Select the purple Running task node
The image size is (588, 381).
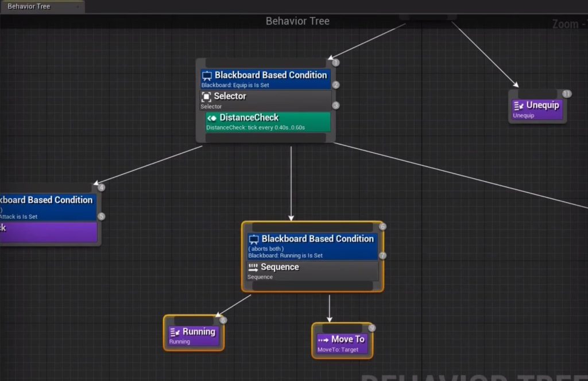(x=194, y=336)
